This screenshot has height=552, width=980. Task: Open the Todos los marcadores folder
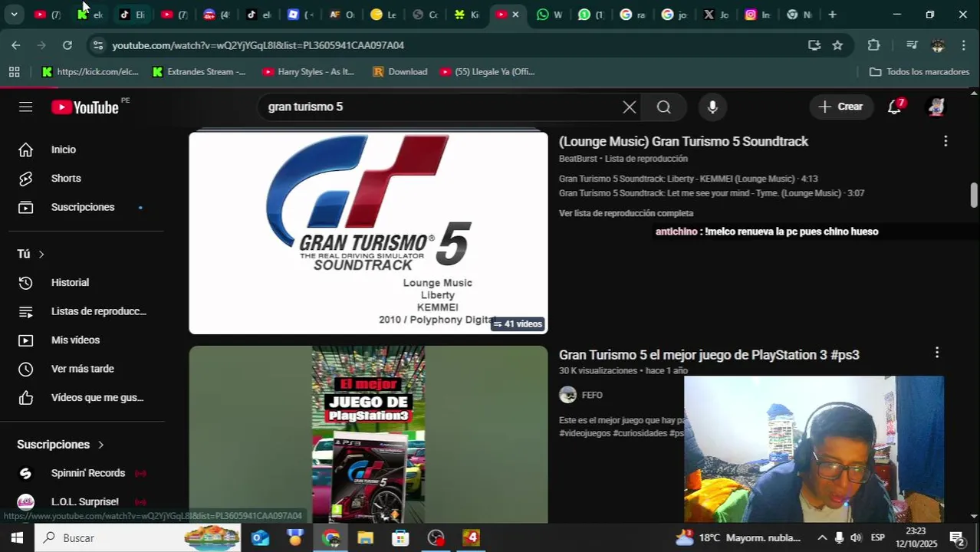point(919,72)
